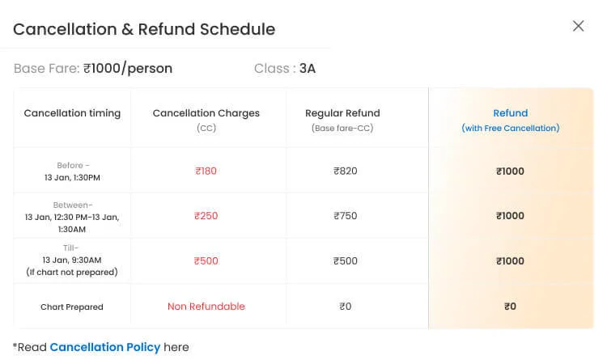Click the ₹750 regular refund amount

click(346, 216)
